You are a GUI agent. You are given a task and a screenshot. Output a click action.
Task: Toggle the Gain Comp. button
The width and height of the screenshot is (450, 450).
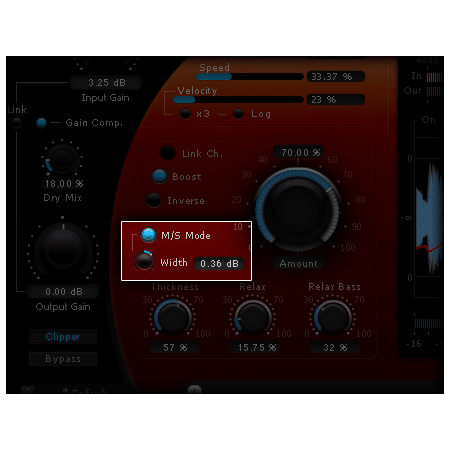click(41, 123)
